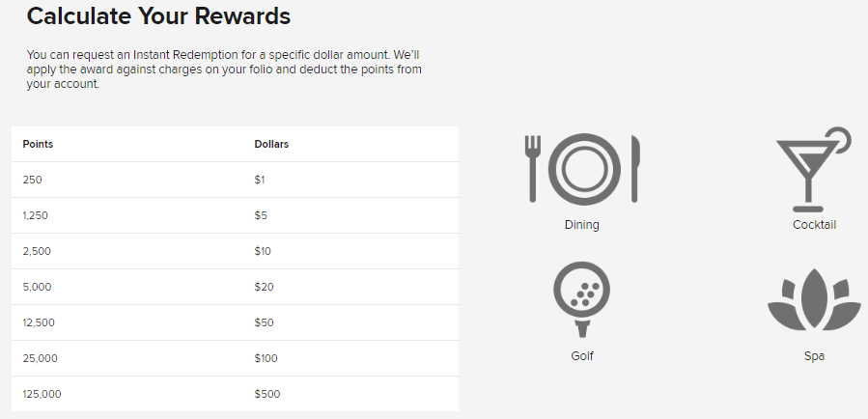The image size is (868, 419).
Task: Click the Golf label
Action: point(581,355)
